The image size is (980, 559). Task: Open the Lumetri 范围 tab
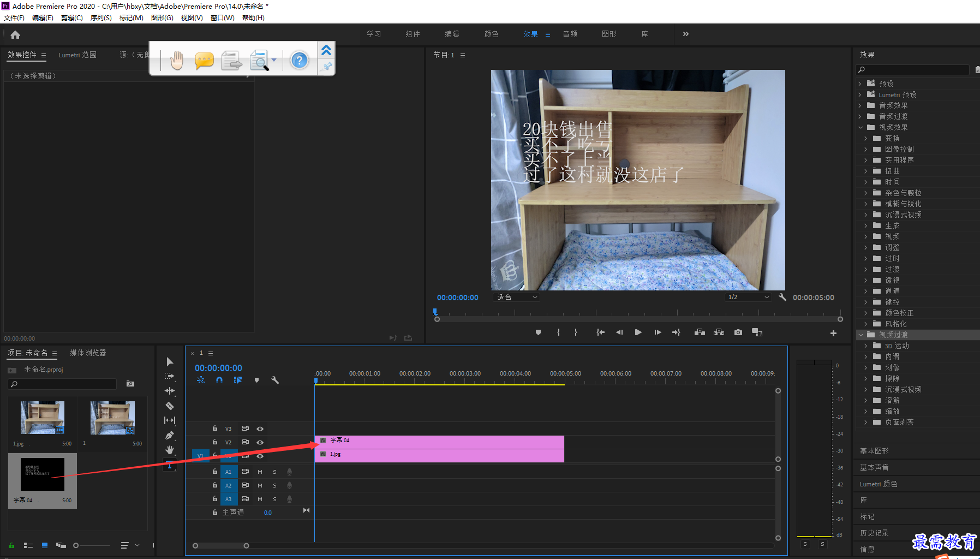pyautogui.click(x=77, y=55)
